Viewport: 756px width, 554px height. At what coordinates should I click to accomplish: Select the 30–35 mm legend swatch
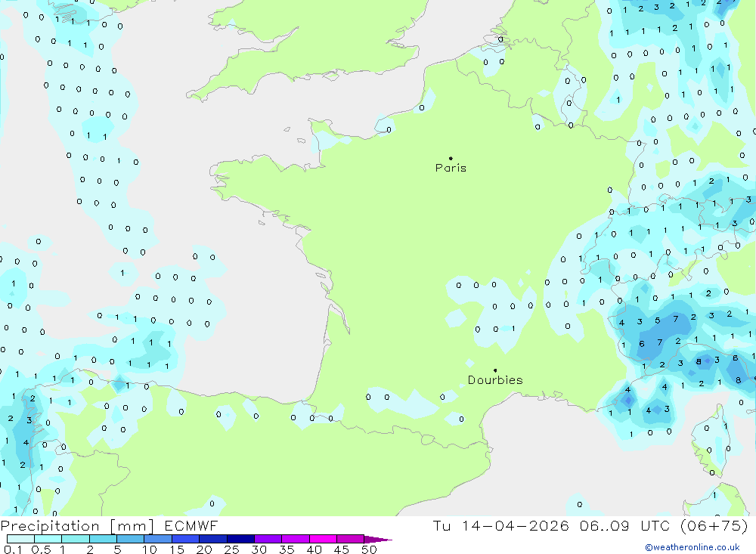(x=268, y=539)
